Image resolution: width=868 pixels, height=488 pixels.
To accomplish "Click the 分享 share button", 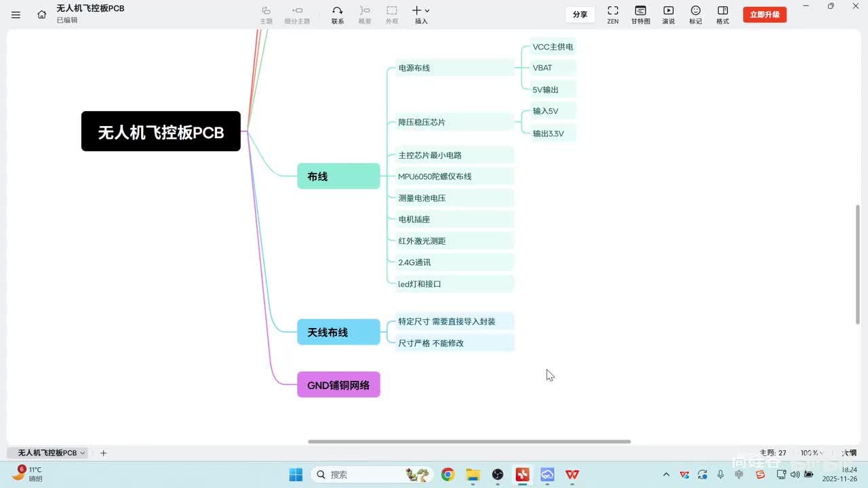I will pyautogui.click(x=580, y=14).
